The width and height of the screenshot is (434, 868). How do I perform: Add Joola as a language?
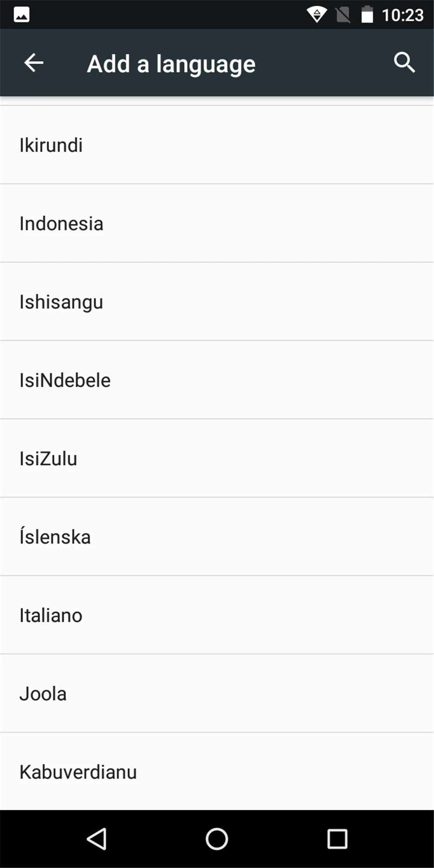tap(217, 694)
